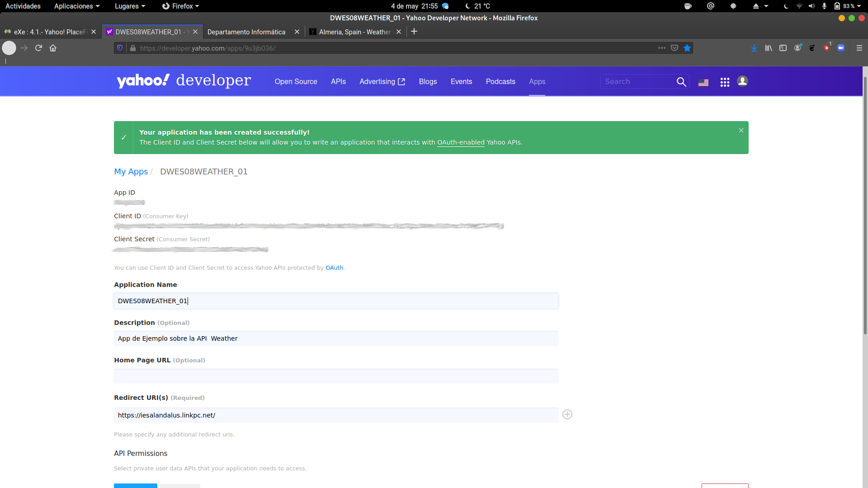This screenshot has height=488, width=868.
Task: Expand the battery 83% system menu
Action: click(848, 6)
